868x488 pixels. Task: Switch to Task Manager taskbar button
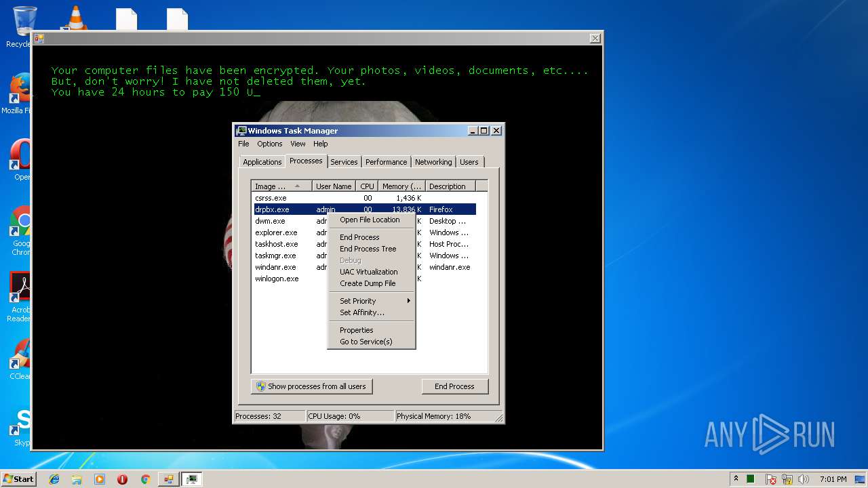pyautogui.click(x=192, y=479)
